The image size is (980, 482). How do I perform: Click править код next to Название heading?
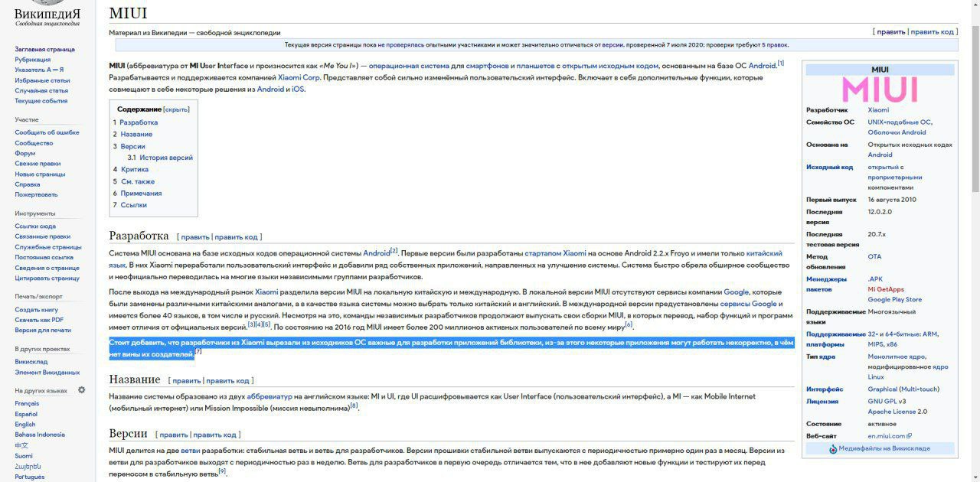point(227,380)
